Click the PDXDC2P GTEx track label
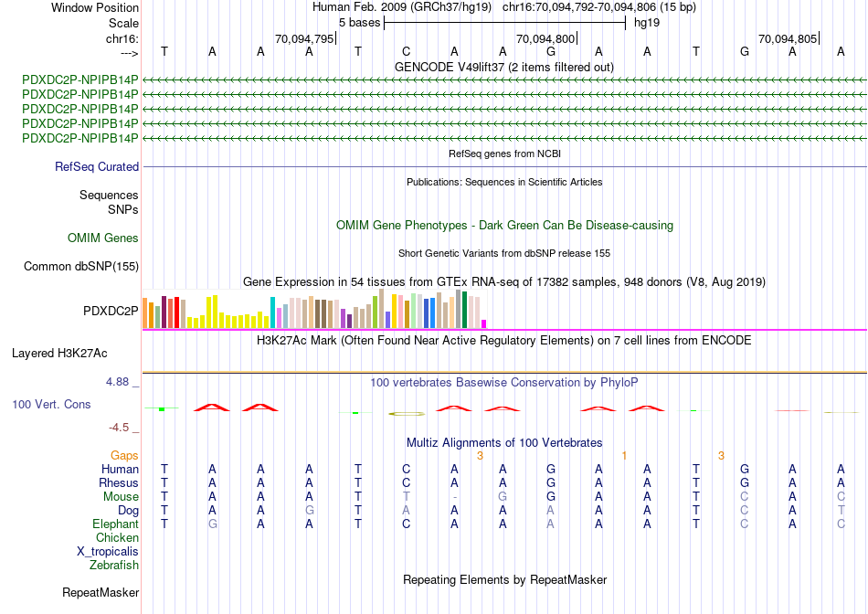This screenshot has width=868, height=614. tap(111, 312)
